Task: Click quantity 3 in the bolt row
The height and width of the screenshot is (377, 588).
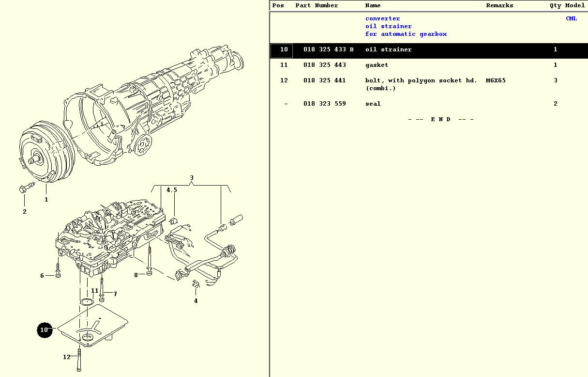Action: pos(556,80)
